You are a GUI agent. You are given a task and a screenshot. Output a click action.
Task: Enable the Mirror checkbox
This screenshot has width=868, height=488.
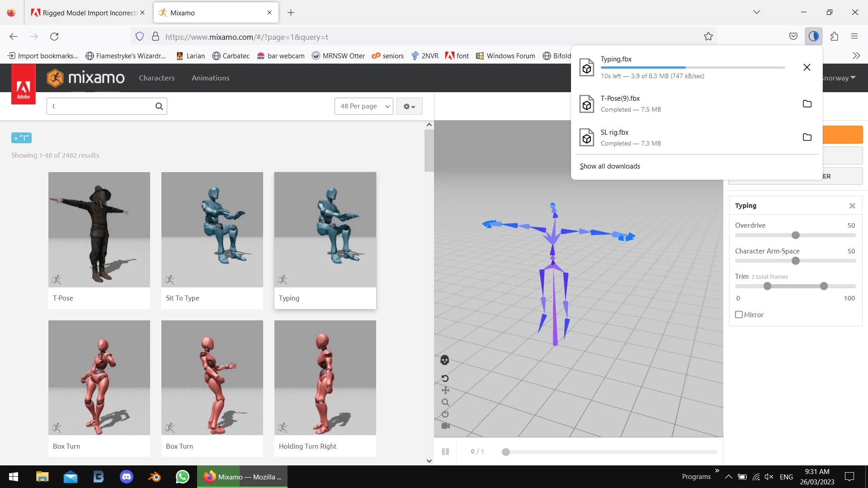coord(739,314)
